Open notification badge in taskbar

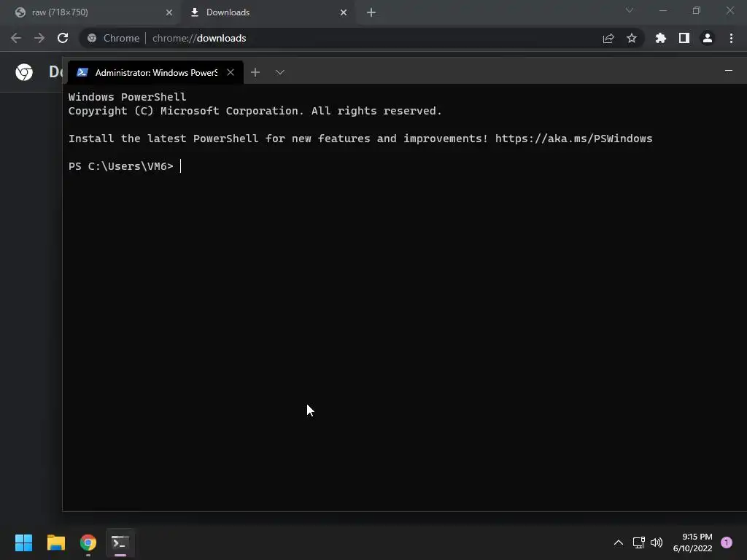pyautogui.click(x=727, y=542)
